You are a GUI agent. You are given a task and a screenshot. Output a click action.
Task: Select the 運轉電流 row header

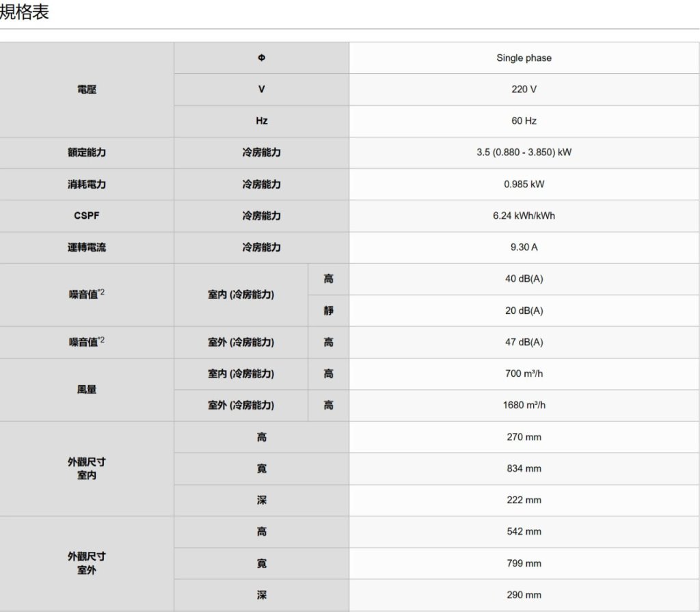coord(87,248)
